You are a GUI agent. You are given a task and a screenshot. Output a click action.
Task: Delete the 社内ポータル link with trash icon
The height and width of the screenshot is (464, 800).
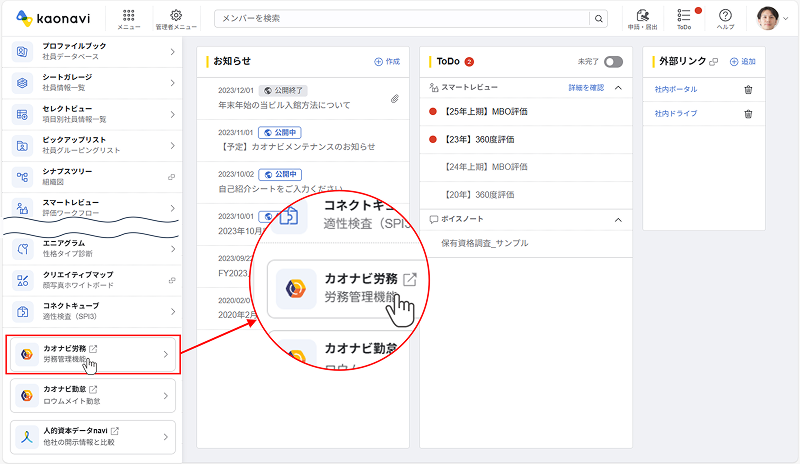click(748, 90)
